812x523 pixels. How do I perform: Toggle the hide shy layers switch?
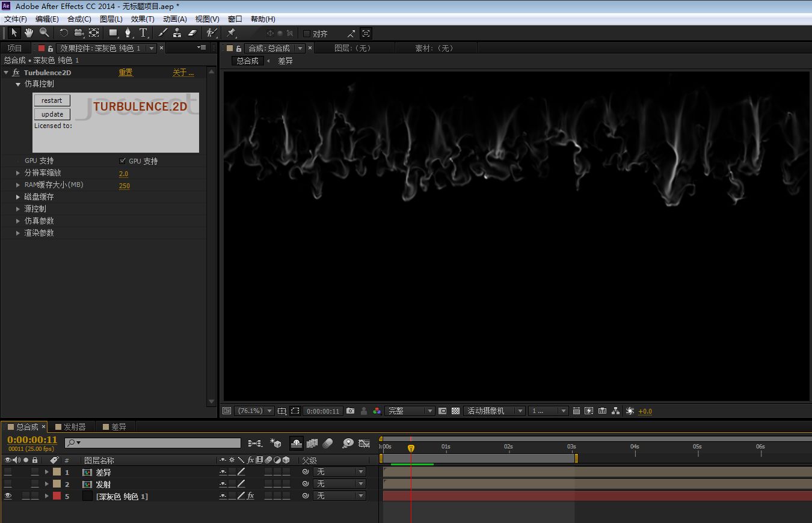(x=296, y=443)
